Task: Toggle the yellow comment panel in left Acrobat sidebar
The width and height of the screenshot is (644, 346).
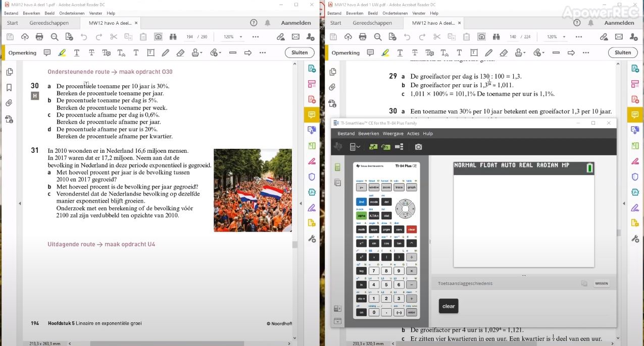Action: (312, 115)
